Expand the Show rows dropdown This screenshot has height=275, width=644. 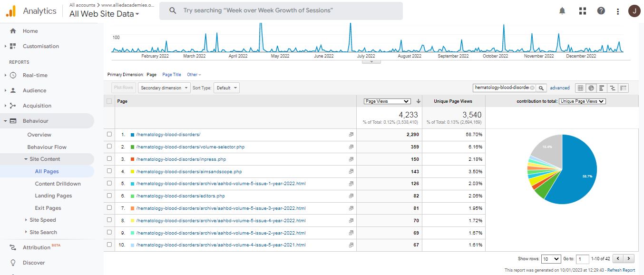tap(551, 259)
